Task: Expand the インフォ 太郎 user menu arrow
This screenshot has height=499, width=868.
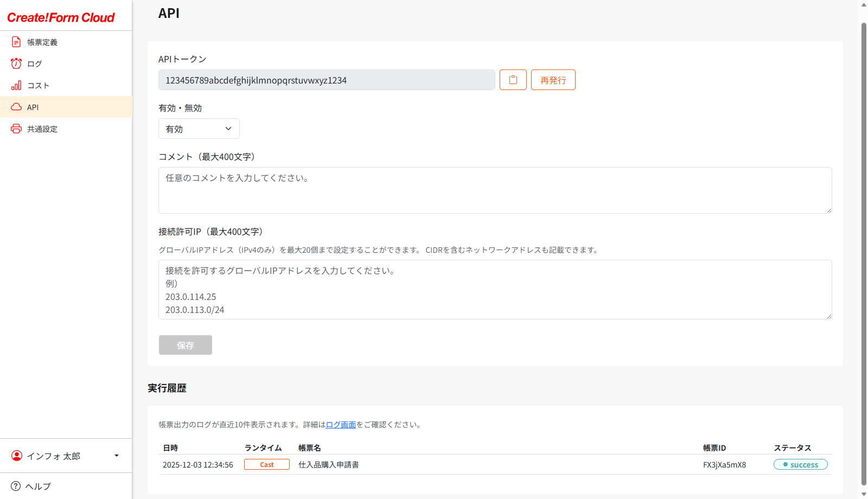Action: [x=116, y=456]
